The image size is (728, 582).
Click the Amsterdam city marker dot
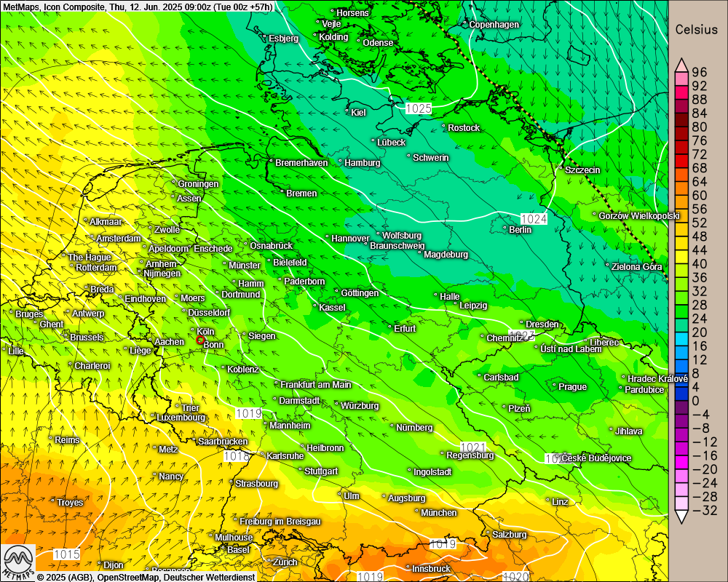click(x=92, y=237)
